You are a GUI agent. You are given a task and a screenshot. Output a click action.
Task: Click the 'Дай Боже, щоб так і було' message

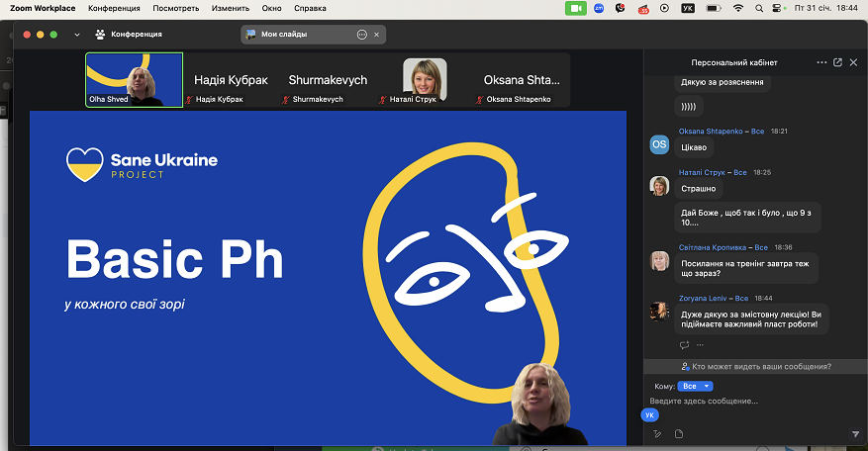tap(747, 218)
